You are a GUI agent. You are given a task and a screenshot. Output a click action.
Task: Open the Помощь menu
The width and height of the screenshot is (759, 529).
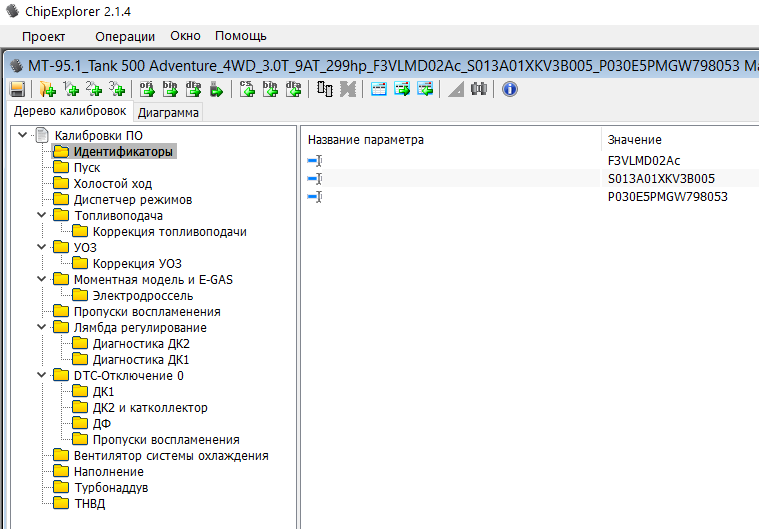coord(241,36)
